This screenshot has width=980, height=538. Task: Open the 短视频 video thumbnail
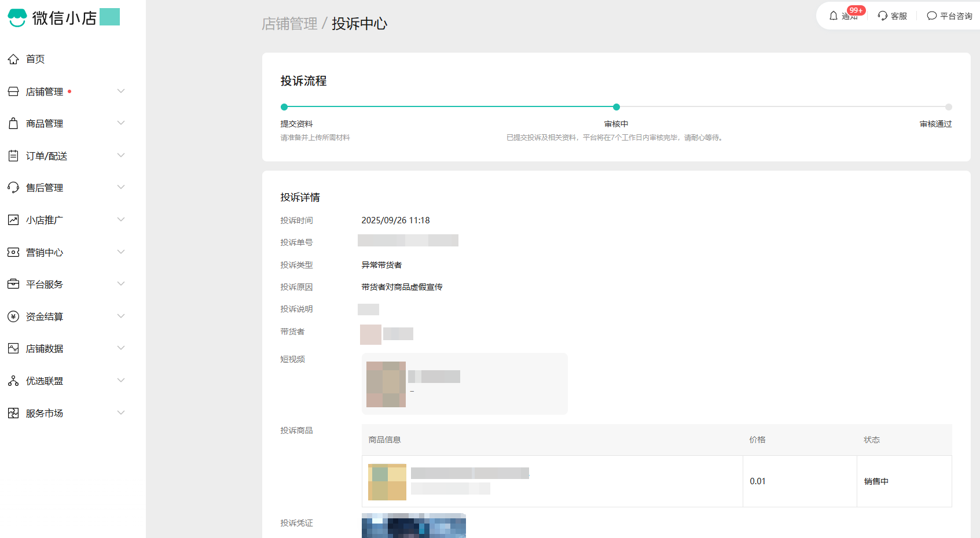pyautogui.click(x=386, y=384)
